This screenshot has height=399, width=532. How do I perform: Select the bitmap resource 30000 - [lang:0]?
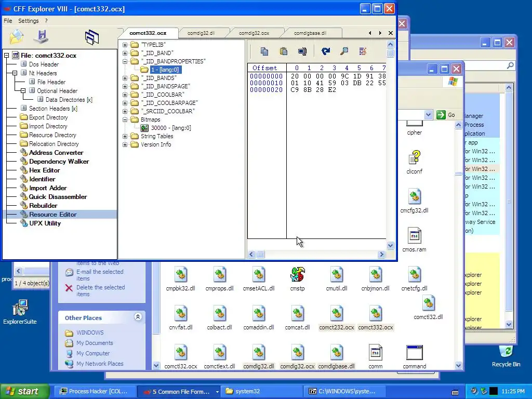tap(171, 128)
